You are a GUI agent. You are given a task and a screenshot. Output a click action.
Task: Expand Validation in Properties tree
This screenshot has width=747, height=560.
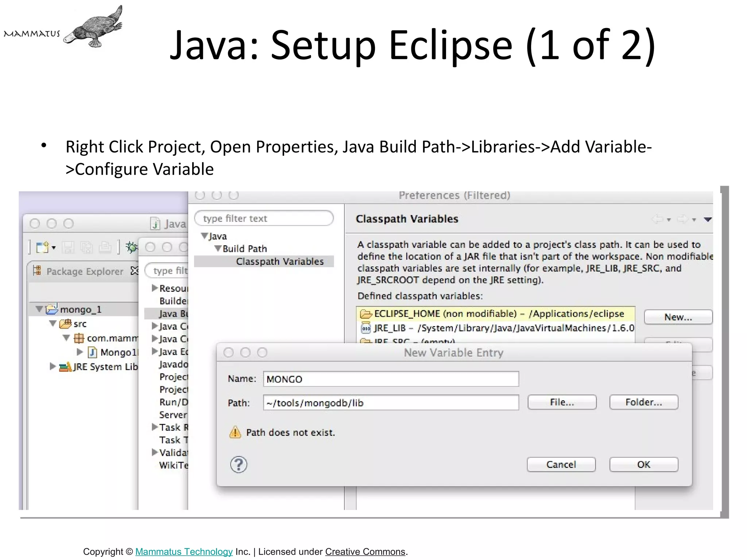coord(155,452)
